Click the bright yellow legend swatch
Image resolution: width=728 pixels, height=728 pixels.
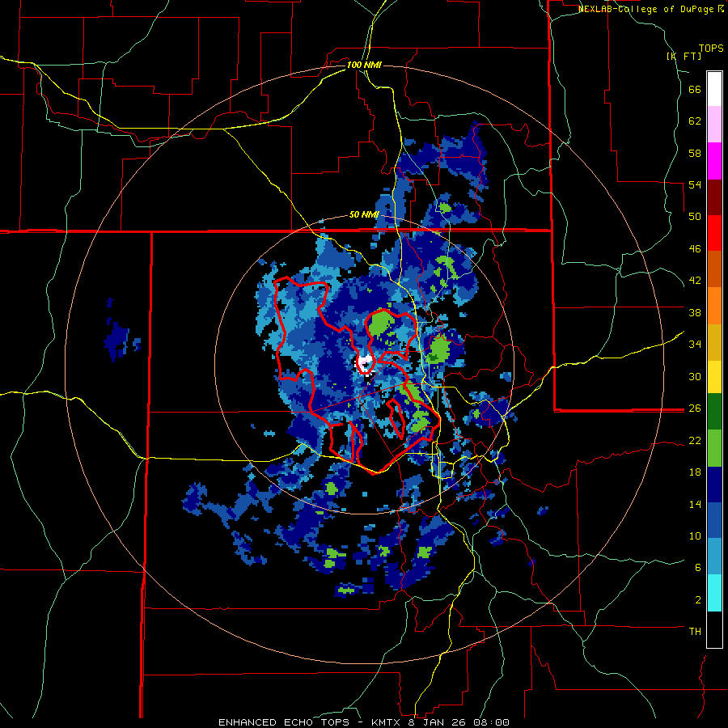click(x=714, y=377)
